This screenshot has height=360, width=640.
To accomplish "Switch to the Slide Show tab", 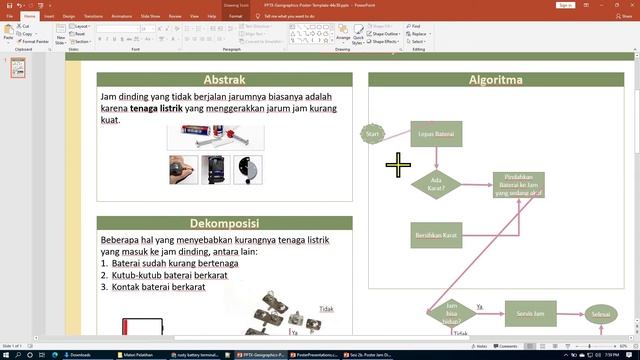I will 150,16.
